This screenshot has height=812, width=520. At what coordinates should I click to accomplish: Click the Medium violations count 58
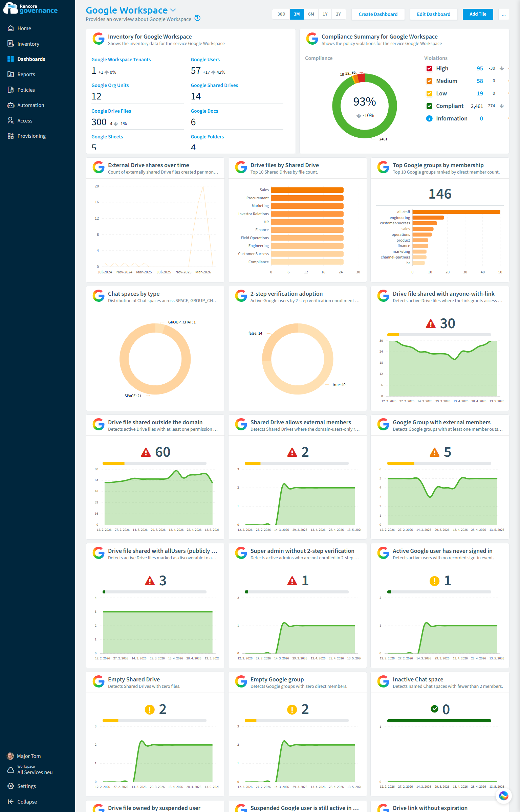(480, 81)
